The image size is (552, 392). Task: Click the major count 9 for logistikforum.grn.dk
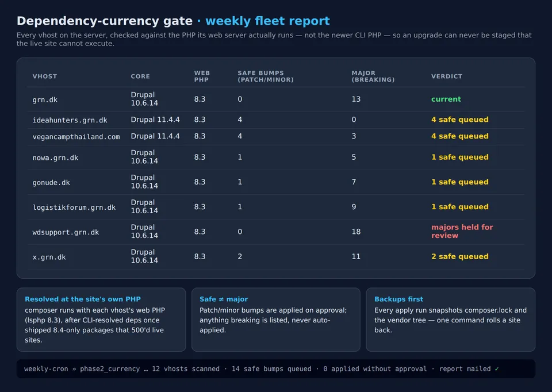[354, 207]
